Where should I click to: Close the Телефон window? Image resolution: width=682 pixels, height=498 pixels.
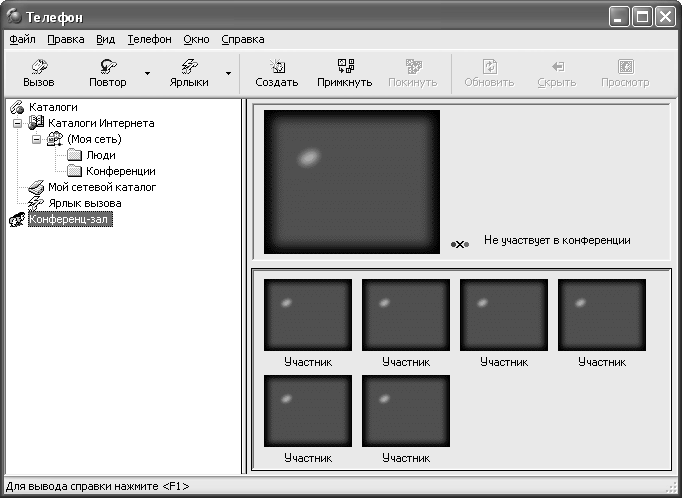point(665,17)
